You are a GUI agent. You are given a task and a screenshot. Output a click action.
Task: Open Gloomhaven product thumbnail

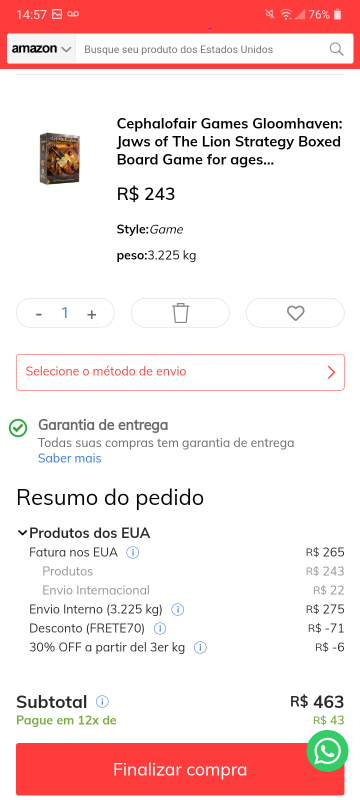coord(60,158)
